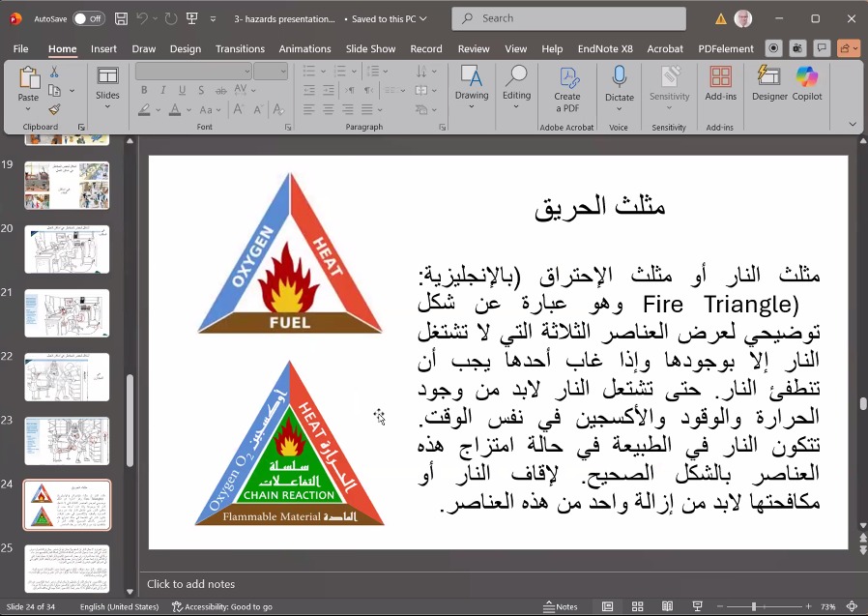Open the Slide Show tab
Screen dimensions: 868x616
coord(370,48)
